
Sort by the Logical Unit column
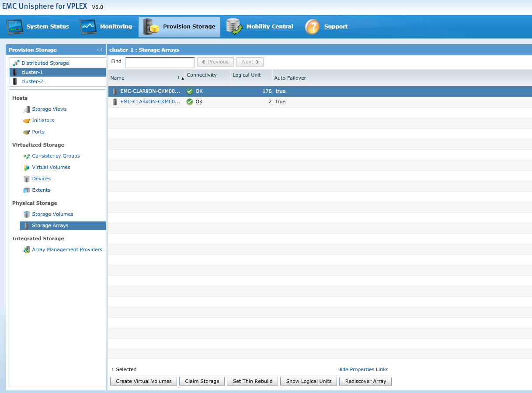251,78
